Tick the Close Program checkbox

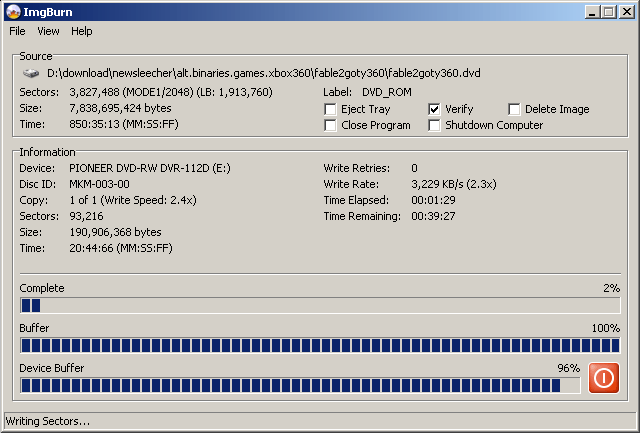point(330,125)
